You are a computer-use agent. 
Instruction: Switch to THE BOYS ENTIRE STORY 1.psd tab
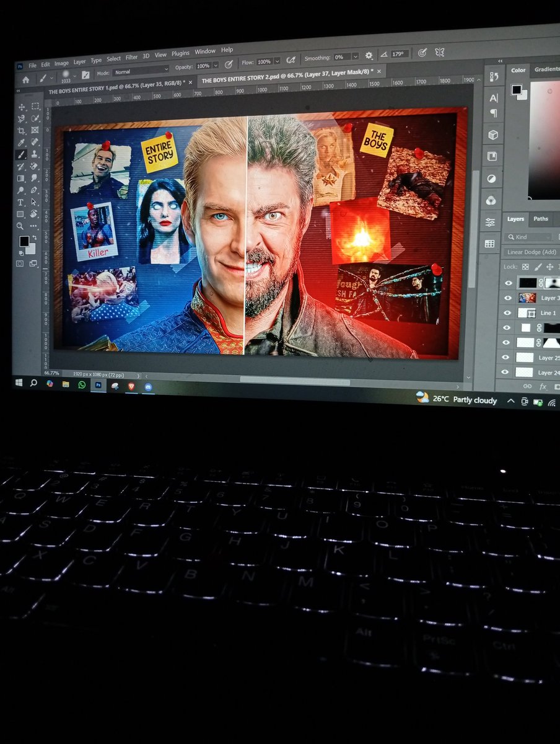(118, 86)
